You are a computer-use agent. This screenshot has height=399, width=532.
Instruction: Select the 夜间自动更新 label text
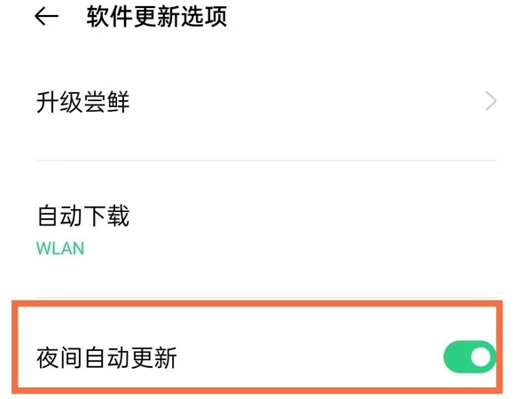click(x=106, y=358)
